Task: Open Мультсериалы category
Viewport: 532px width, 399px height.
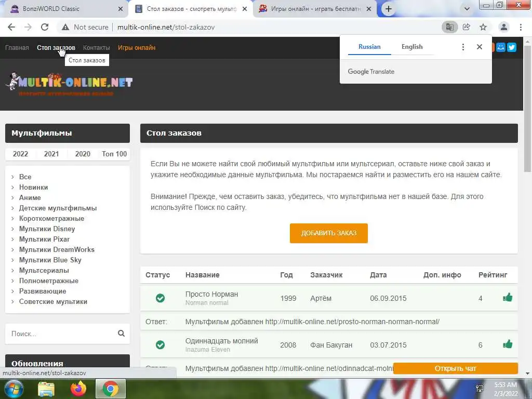Action: pyautogui.click(x=44, y=270)
